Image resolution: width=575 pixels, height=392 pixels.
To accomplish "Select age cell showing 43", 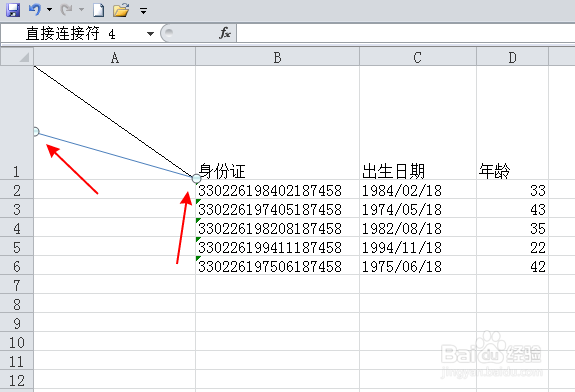I will click(x=512, y=208).
